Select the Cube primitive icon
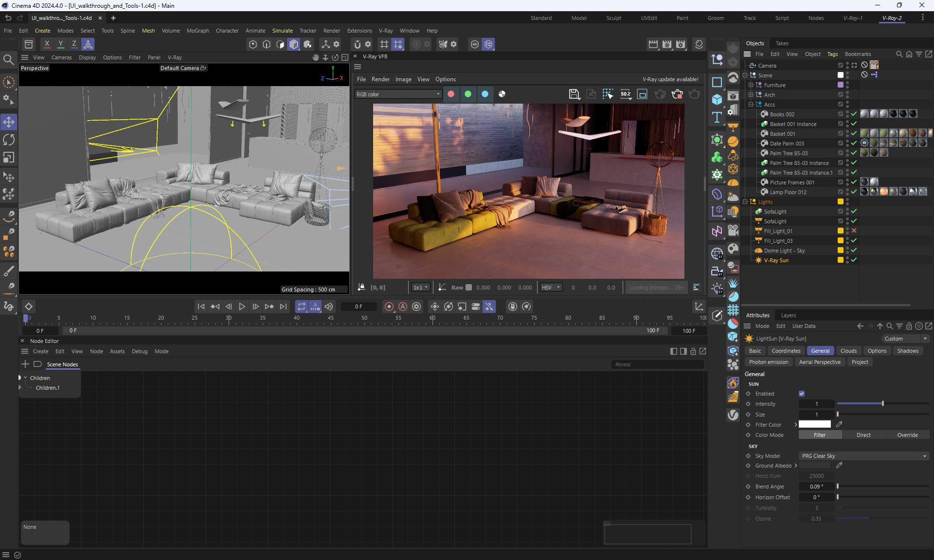 (717, 100)
